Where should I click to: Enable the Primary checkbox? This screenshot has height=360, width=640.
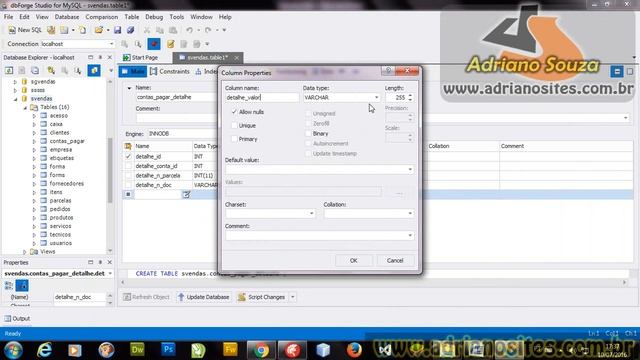[x=234, y=139]
